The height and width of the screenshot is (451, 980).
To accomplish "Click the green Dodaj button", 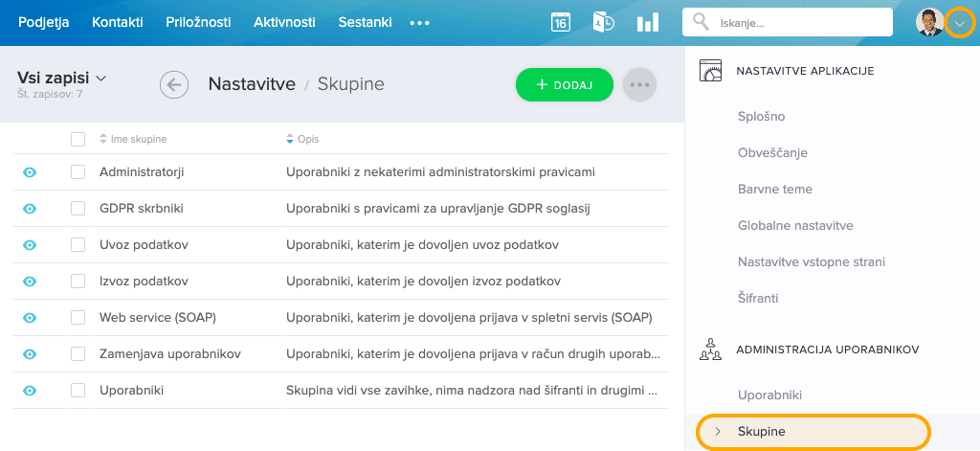I will tap(565, 84).
